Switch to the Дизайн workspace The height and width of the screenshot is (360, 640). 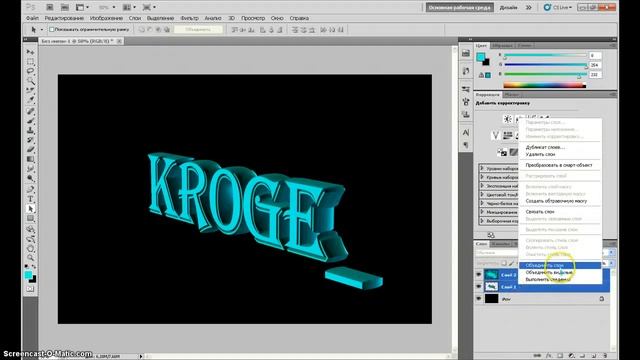click(508, 7)
